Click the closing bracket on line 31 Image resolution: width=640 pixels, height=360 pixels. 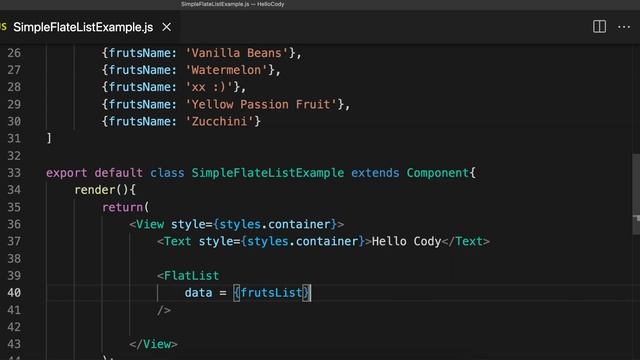tap(49, 138)
